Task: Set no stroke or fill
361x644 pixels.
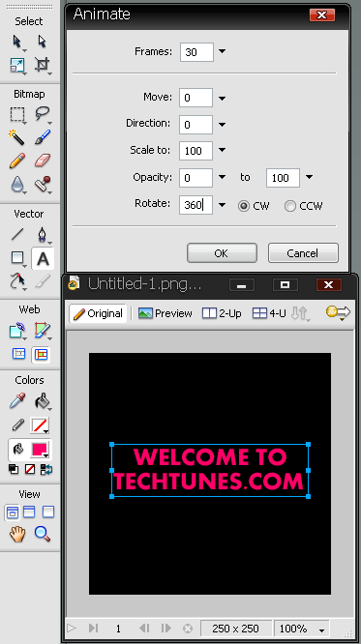Action: click(x=30, y=469)
